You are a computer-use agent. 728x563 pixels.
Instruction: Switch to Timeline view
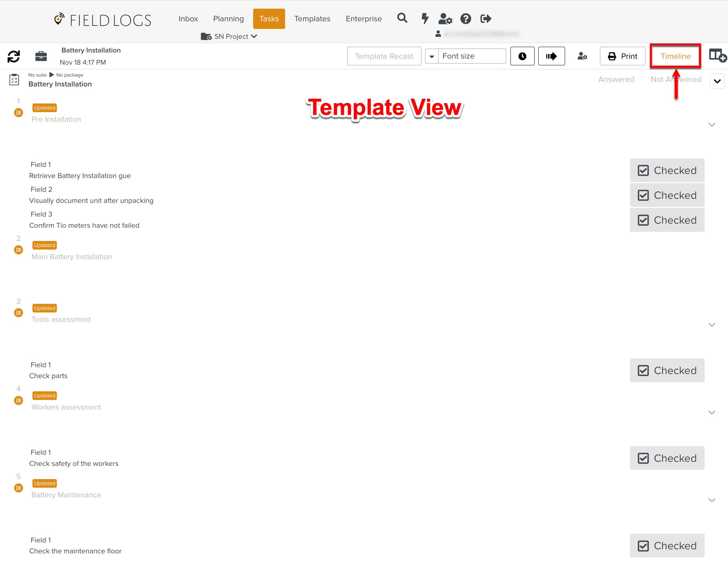coord(675,56)
